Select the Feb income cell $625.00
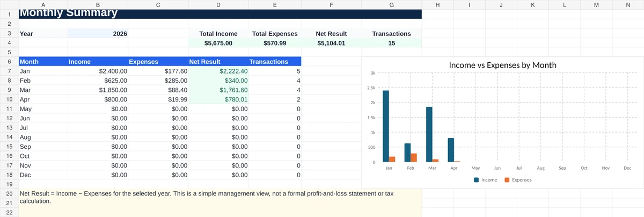This screenshot has width=644, height=217. point(98,81)
